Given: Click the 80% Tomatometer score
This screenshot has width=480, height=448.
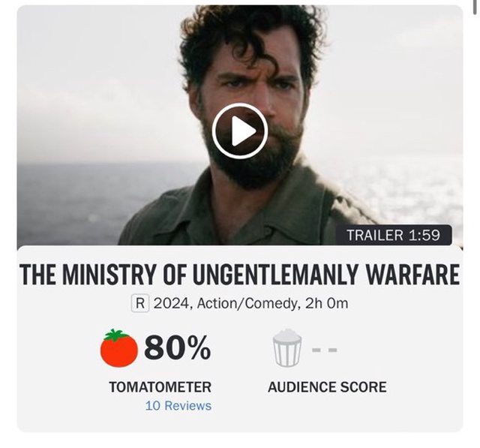Looking at the screenshot, I should (177, 347).
